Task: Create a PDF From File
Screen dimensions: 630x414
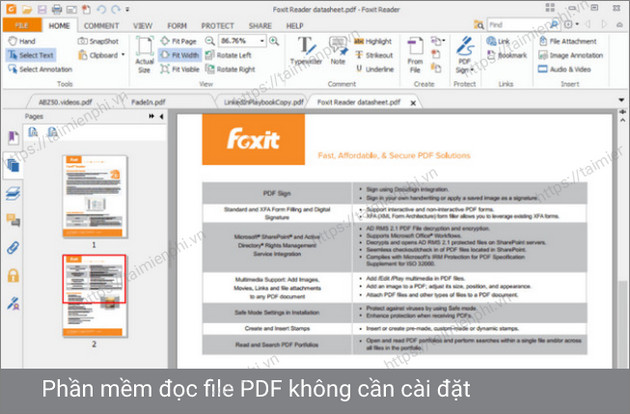Action: [415, 55]
